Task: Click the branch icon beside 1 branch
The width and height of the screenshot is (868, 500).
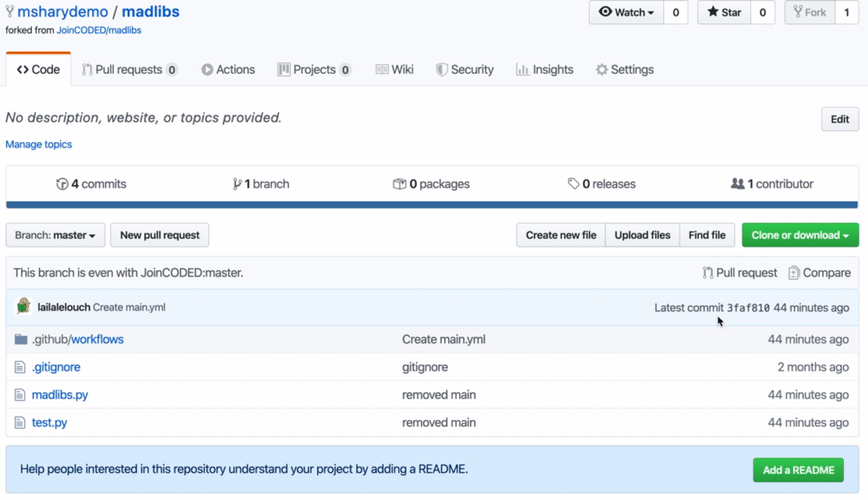Action: (x=237, y=184)
